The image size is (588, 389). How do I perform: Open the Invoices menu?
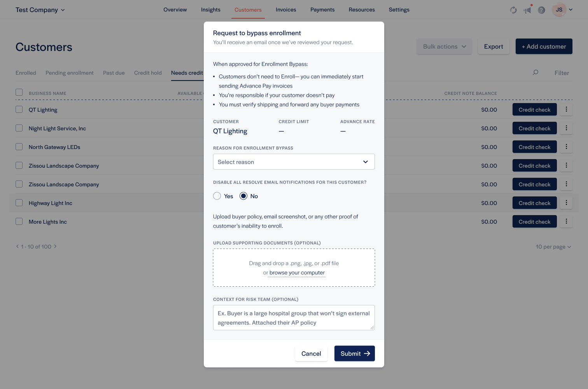click(286, 10)
